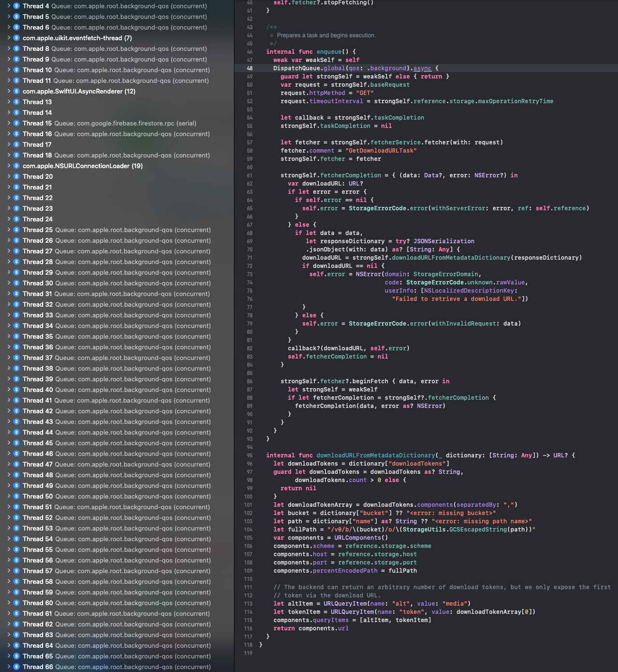Click the enqueue function name on line 46
This screenshot has width=618, height=672.
[329, 51]
